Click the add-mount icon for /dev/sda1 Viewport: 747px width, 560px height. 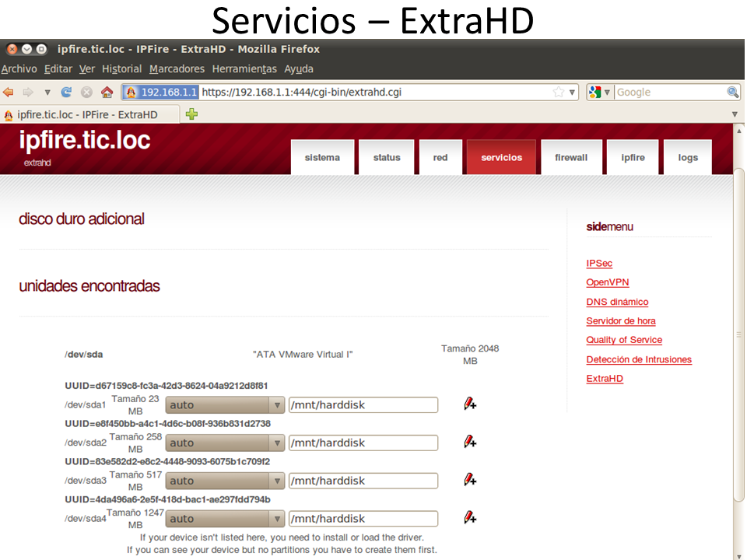pyautogui.click(x=470, y=404)
